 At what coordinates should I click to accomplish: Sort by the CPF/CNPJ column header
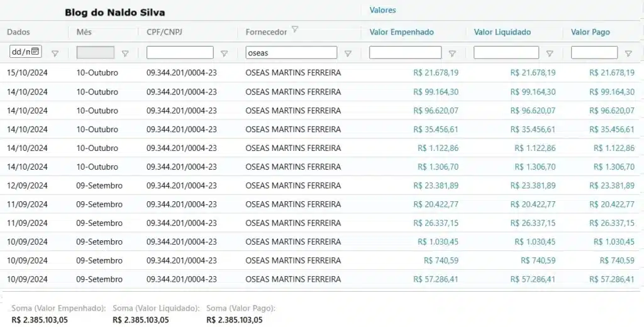[x=164, y=32]
